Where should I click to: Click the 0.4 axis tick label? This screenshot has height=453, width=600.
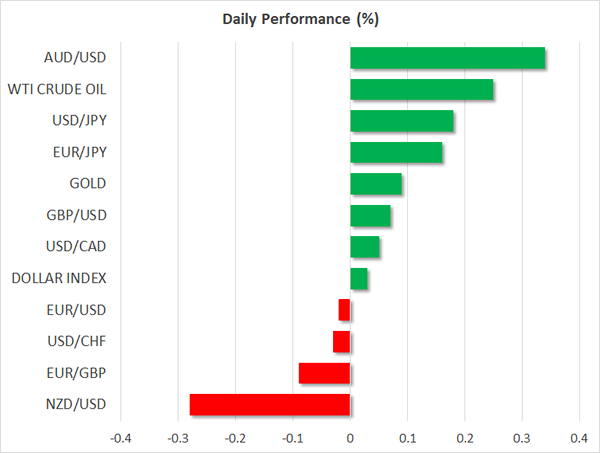(x=580, y=438)
